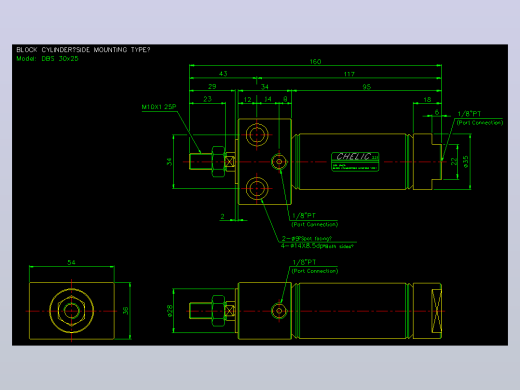Select the CHELIC logo label on the cylinder body
The image size is (520, 390).
(355, 162)
